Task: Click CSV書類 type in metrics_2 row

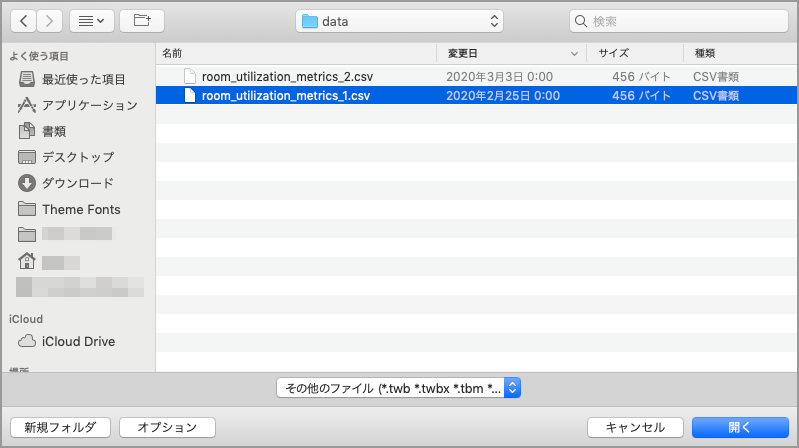Action: 716,76
